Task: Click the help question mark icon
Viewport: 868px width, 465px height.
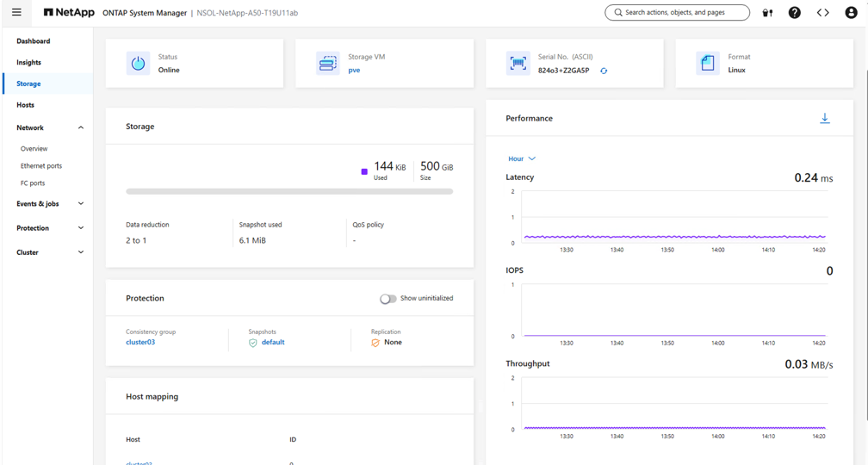Action: 794,13
